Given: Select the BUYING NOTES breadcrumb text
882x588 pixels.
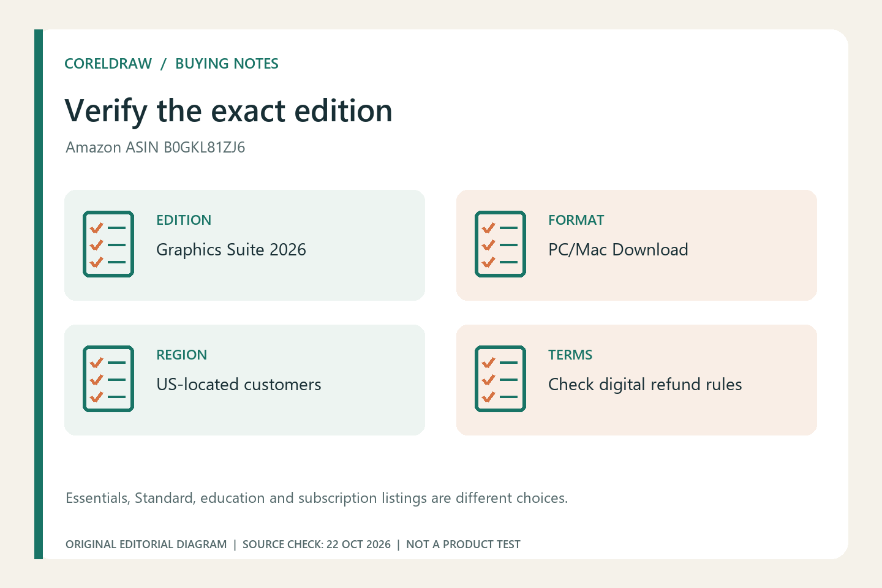Looking at the screenshot, I should pos(227,64).
